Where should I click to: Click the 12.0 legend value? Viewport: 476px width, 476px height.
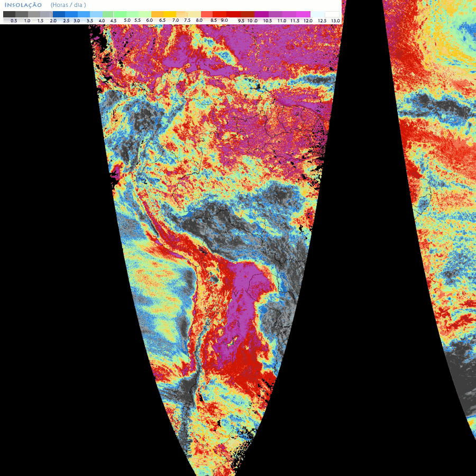tap(308, 21)
